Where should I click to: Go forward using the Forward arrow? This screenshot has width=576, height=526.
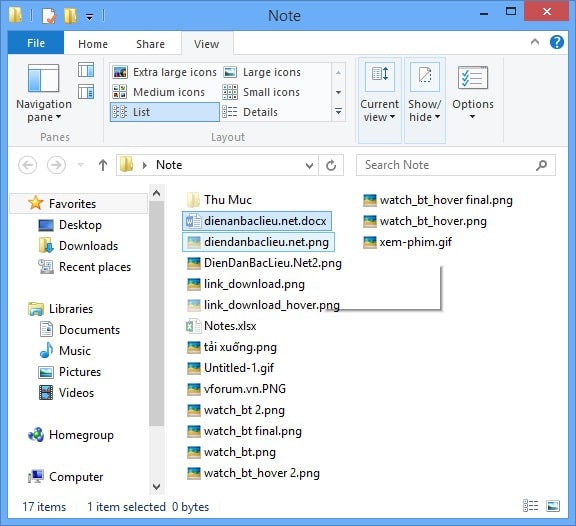coord(56,165)
